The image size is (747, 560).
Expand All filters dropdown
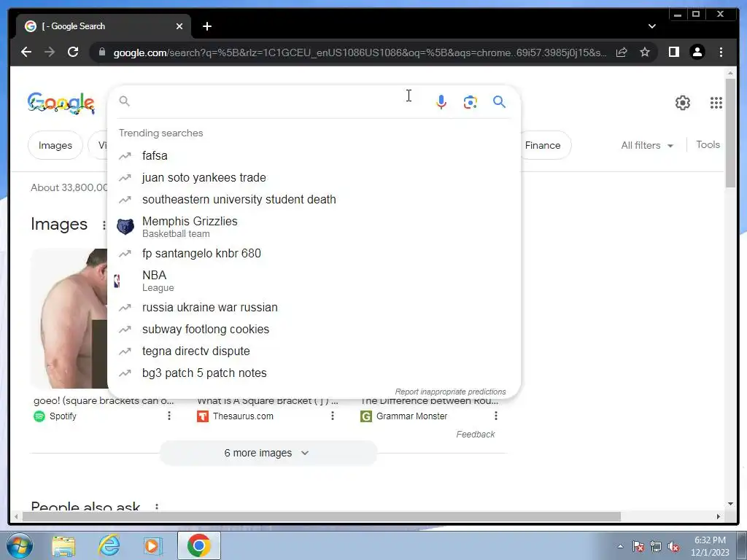[x=647, y=145]
